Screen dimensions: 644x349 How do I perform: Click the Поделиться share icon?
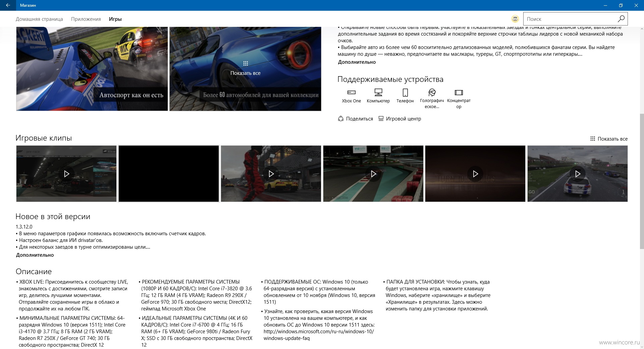tap(341, 118)
